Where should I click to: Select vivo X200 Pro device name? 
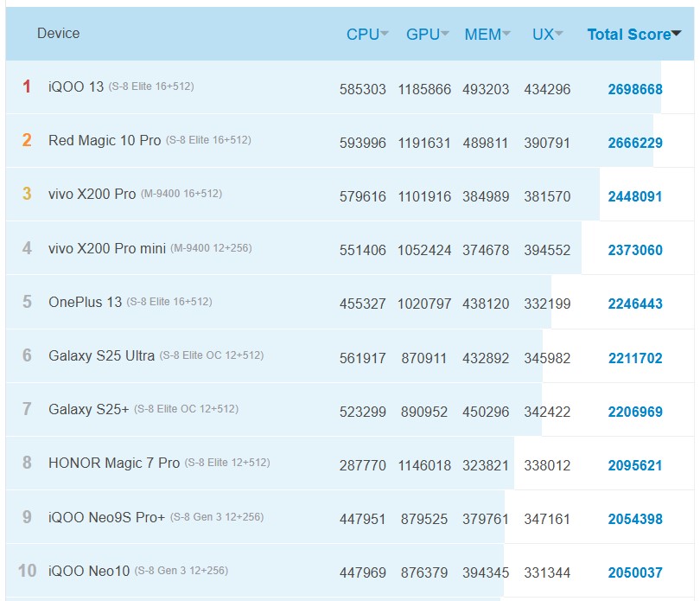point(92,194)
